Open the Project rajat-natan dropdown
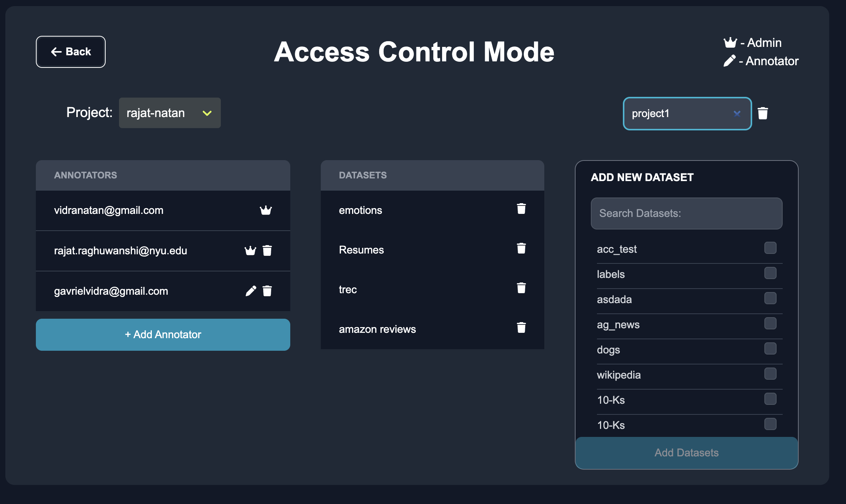This screenshot has width=846, height=504. (x=169, y=113)
